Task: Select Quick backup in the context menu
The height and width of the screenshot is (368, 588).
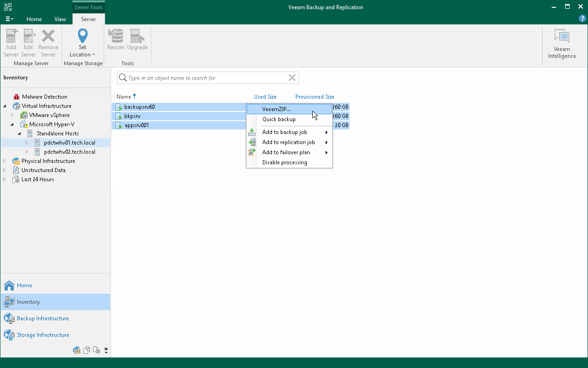Action: tap(289, 119)
